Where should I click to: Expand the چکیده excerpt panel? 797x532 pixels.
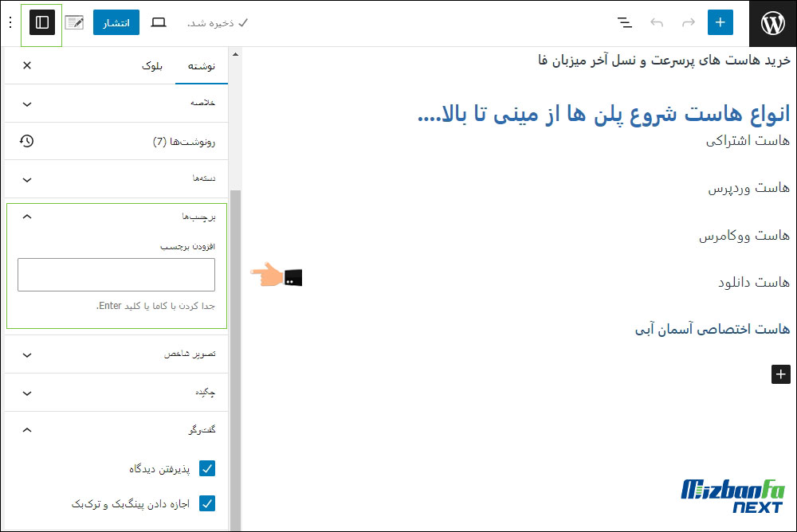click(116, 393)
